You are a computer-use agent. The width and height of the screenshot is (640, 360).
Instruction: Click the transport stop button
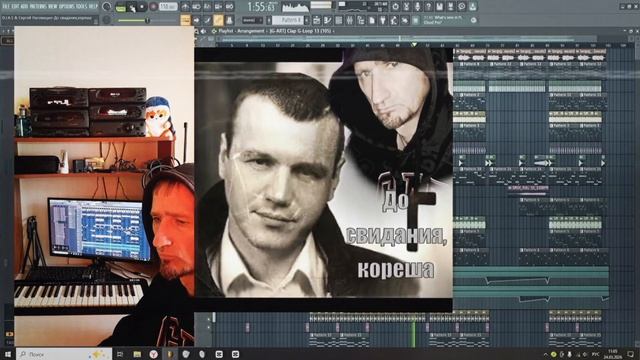coord(142,7)
